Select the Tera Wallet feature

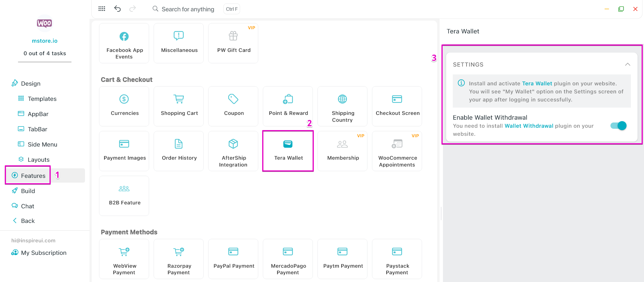point(288,151)
